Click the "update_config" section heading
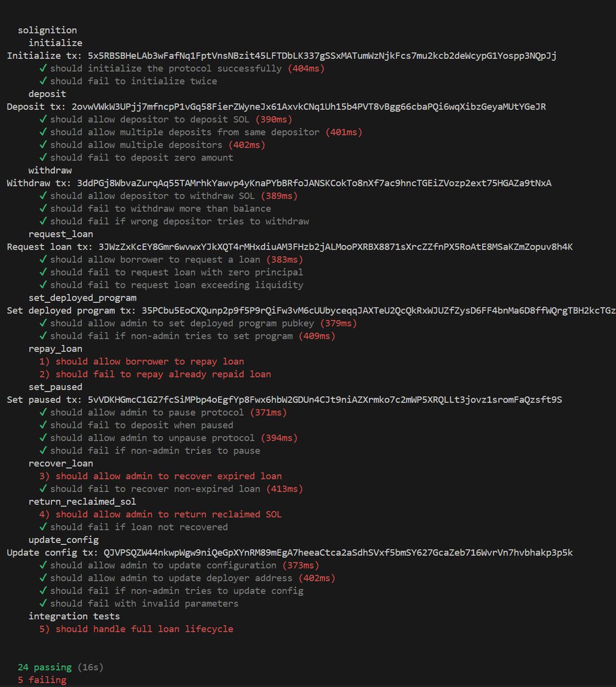The image size is (616, 687). click(64, 539)
